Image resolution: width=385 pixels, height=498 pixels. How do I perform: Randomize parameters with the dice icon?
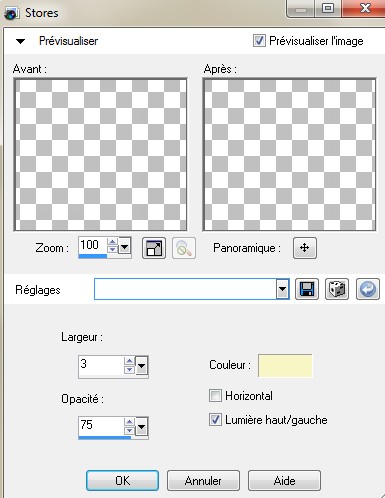click(337, 289)
